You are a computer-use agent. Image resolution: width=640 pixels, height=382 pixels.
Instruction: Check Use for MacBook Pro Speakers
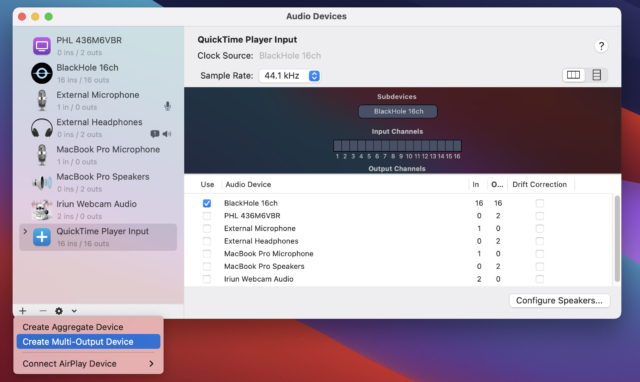coord(207,267)
